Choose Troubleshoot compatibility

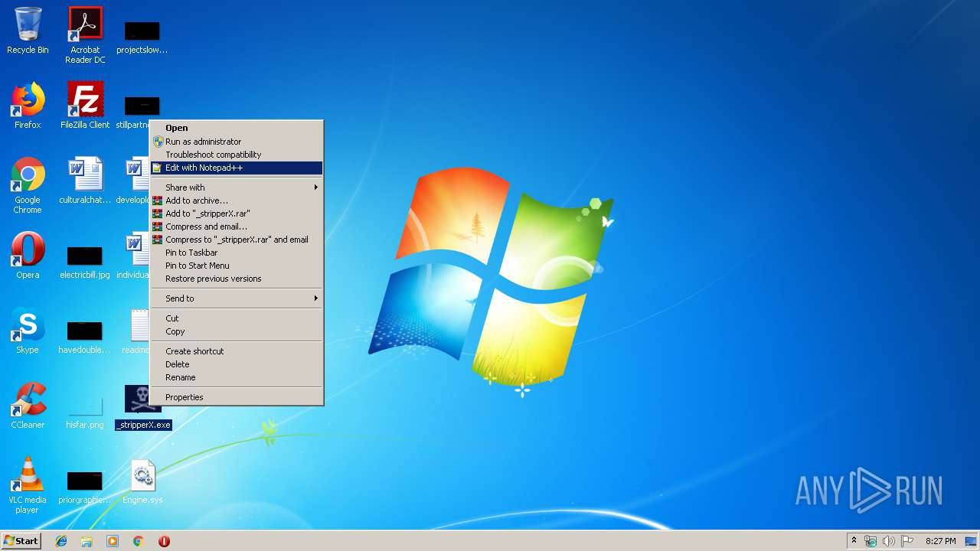pos(236,155)
